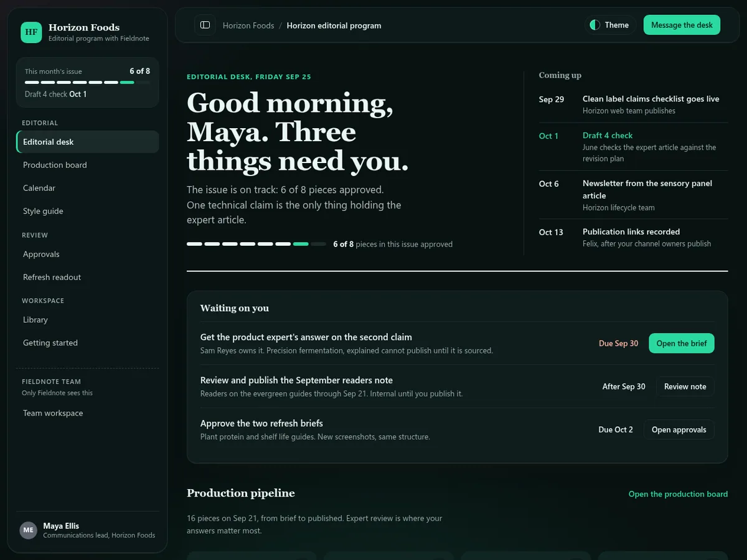Viewport: 747px width, 560px height.
Task: Click the Open the brief button
Action: click(x=682, y=343)
